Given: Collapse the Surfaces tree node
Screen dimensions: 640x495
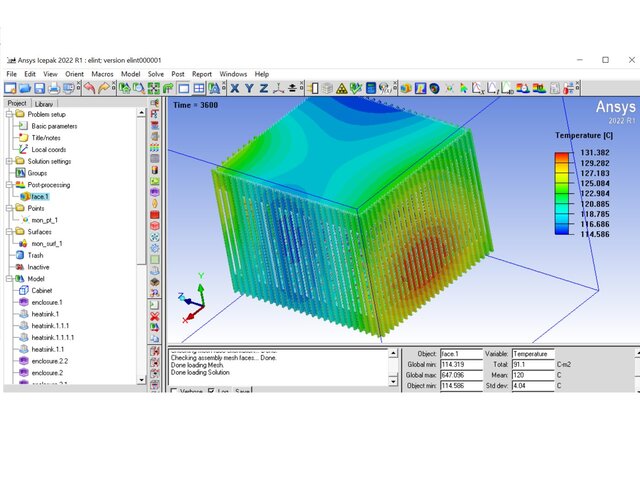Looking at the screenshot, I should pos(9,232).
